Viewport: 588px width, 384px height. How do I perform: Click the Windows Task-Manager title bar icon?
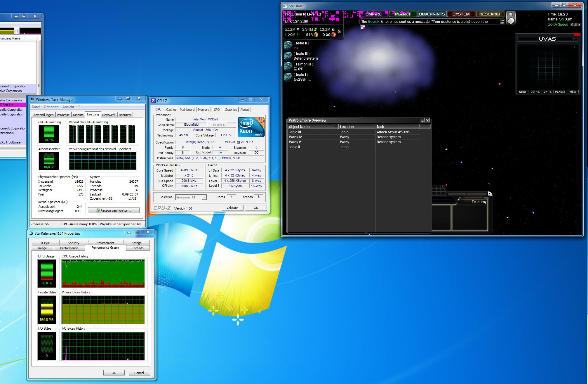tap(32, 100)
